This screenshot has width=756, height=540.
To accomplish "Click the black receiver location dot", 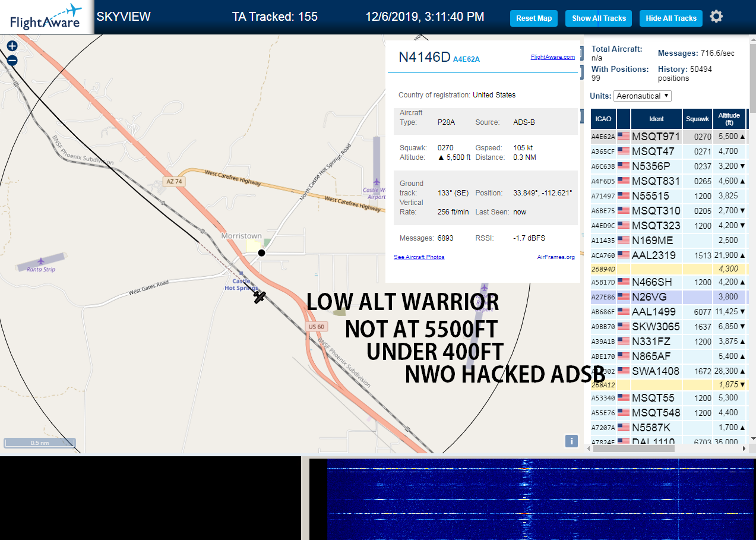I will pyautogui.click(x=261, y=253).
